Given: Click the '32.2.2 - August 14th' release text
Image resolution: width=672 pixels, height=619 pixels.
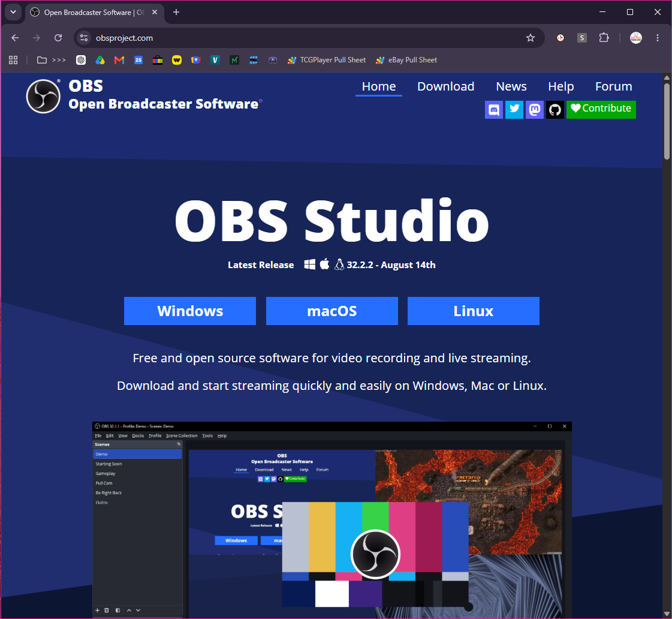Looking at the screenshot, I should point(391,265).
